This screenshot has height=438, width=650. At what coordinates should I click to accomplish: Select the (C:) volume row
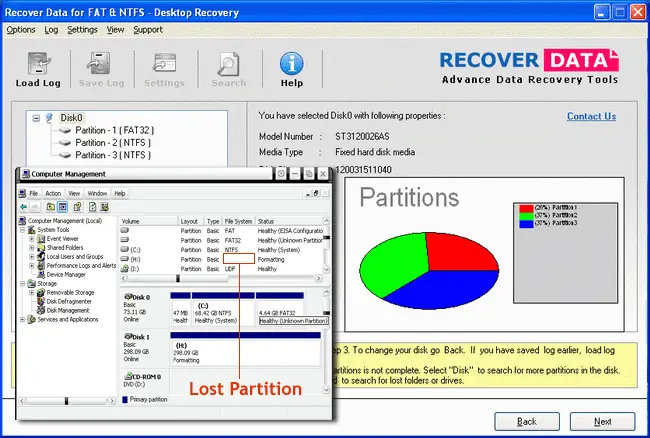[221, 250]
